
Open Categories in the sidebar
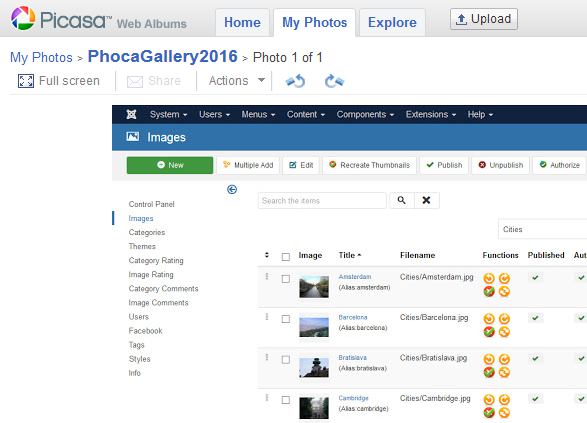coord(147,232)
